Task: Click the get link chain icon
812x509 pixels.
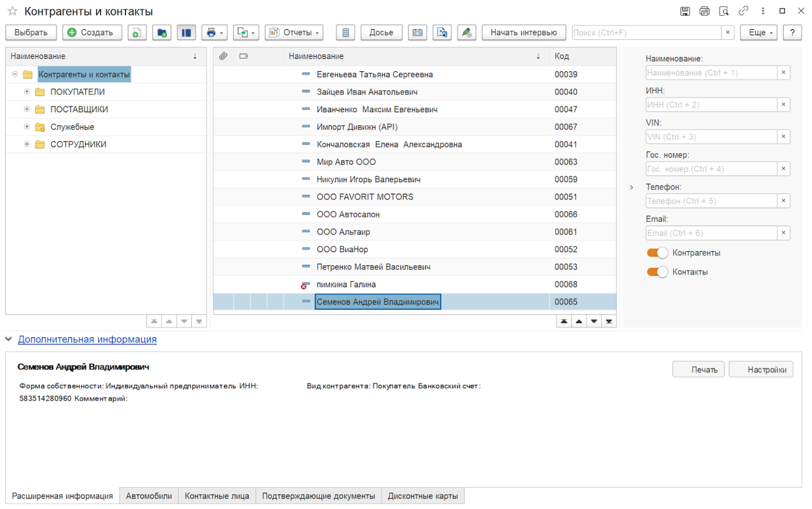Action: [x=743, y=11]
